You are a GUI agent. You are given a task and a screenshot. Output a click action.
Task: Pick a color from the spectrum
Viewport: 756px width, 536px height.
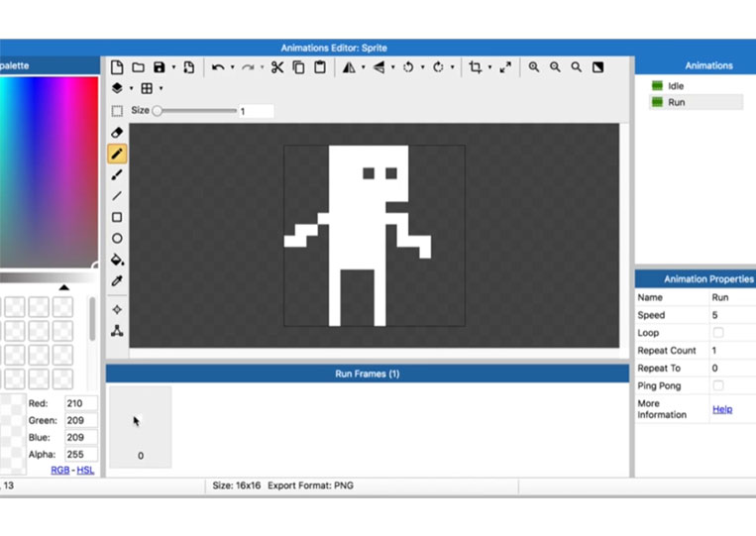(x=49, y=171)
